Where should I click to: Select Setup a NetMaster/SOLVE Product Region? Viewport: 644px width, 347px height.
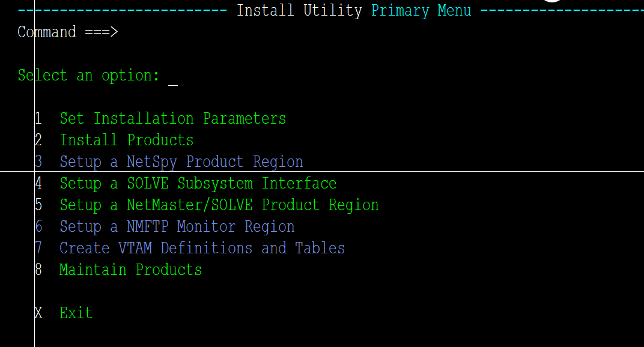tap(219, 205)
